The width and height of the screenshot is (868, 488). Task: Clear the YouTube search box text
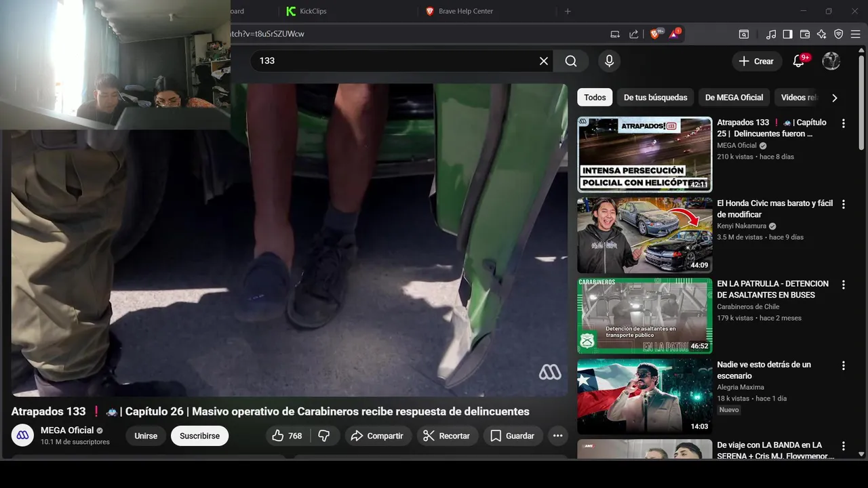(544, 61)
